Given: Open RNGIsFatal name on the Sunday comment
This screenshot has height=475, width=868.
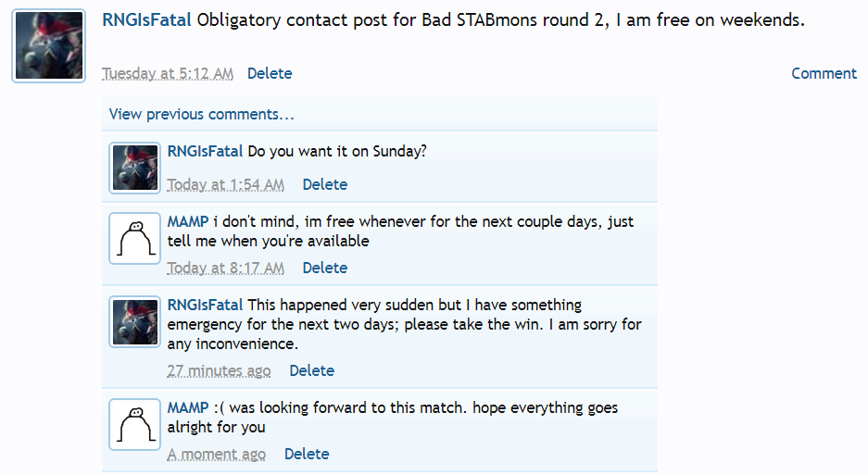Looking at the screenshot, I should (x=205, y=151).
